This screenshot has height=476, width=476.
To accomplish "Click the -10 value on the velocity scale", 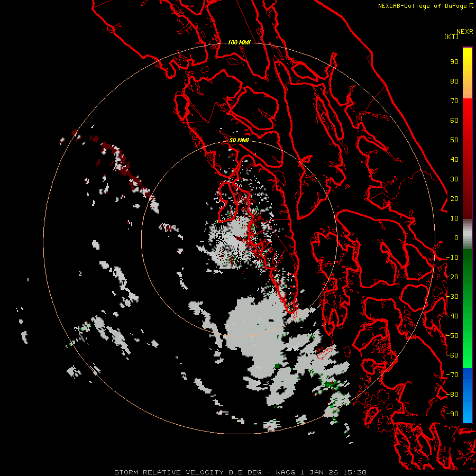I will point(452,258).
